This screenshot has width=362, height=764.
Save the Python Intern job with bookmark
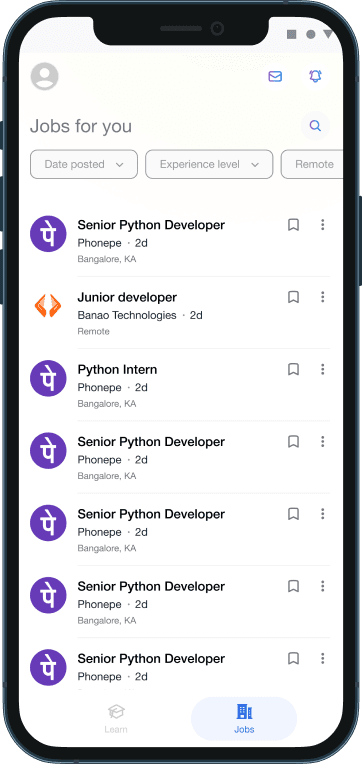(x=293, y=369)
